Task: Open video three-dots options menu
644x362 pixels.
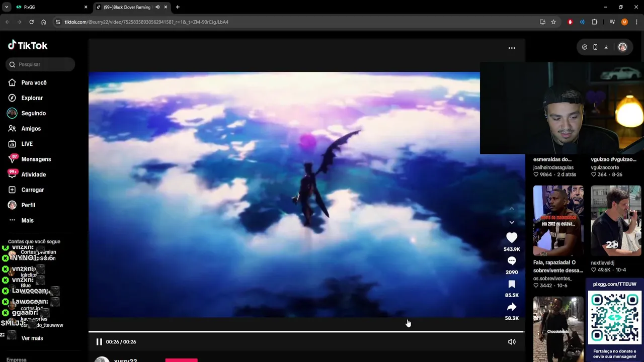Action: click(x=512, y=48)
